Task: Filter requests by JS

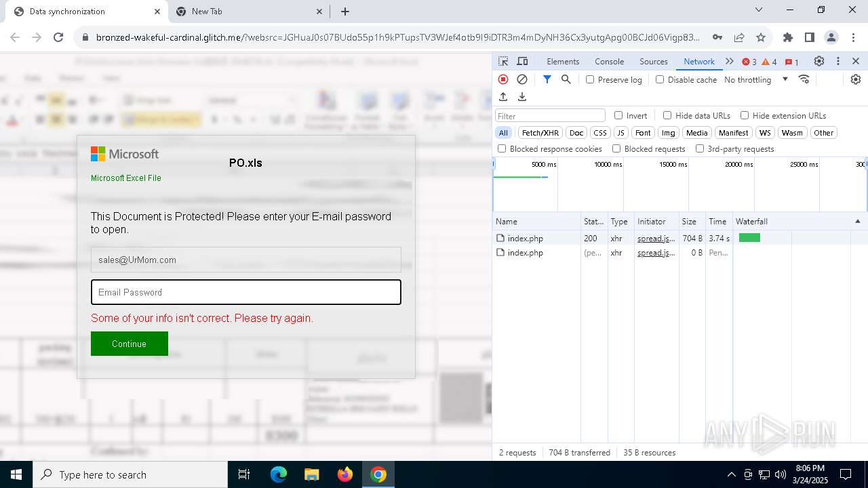Action: click(x=621, y=133)
